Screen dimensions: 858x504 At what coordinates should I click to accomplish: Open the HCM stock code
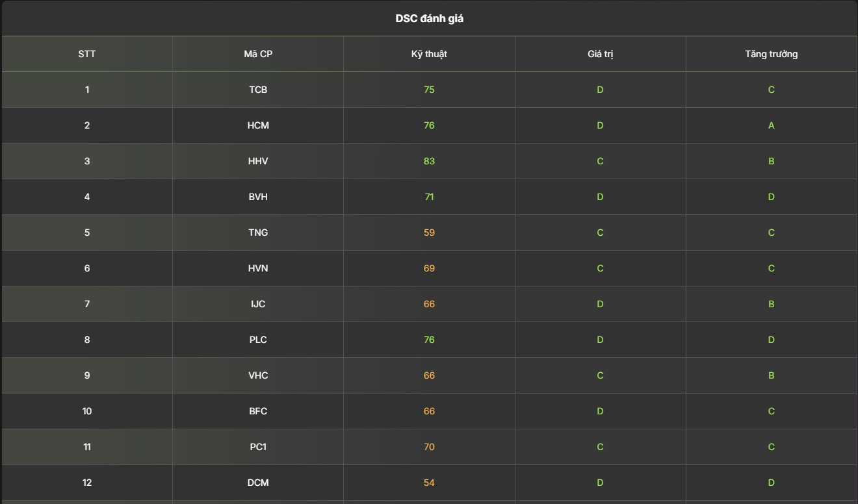coord(258,125)
